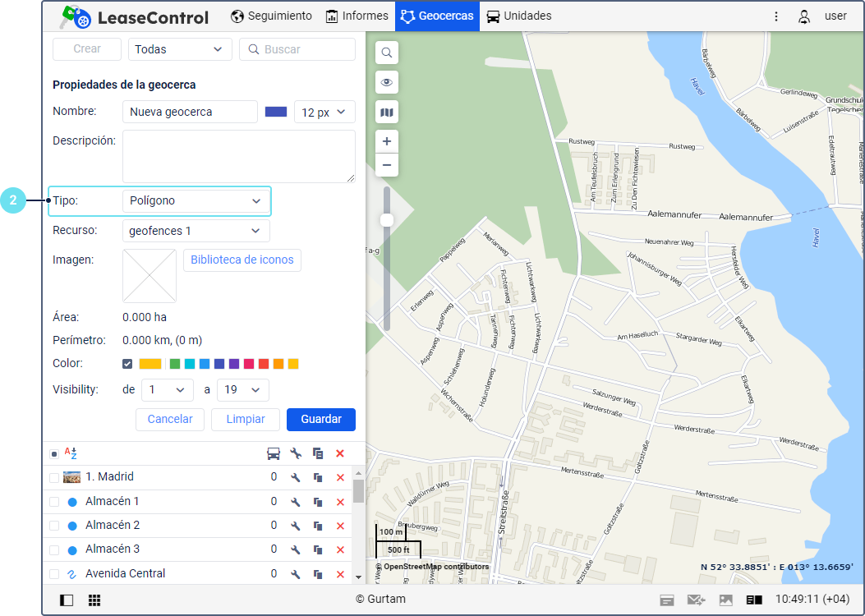Zoom out on the map
This screenshot has height=616, width=865.
point(387,166)
